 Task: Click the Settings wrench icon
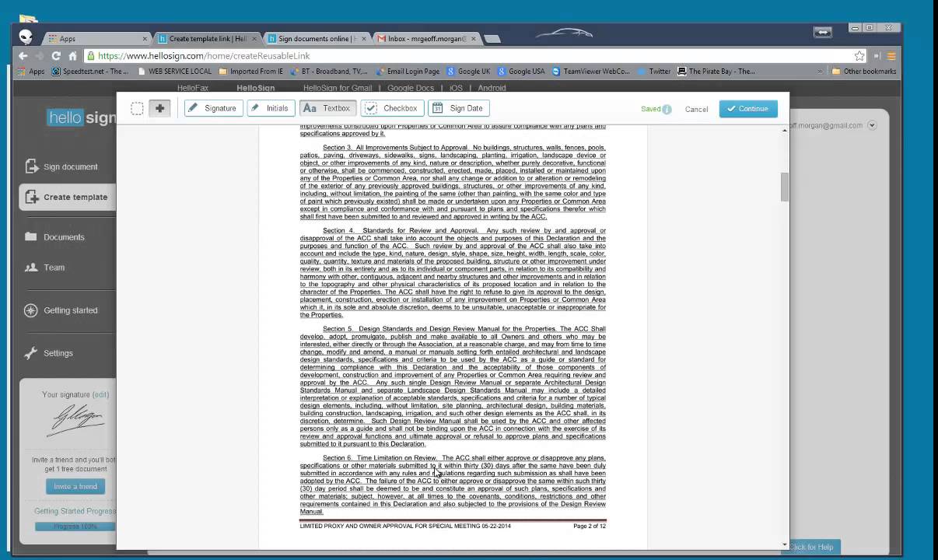coord(31,353)
